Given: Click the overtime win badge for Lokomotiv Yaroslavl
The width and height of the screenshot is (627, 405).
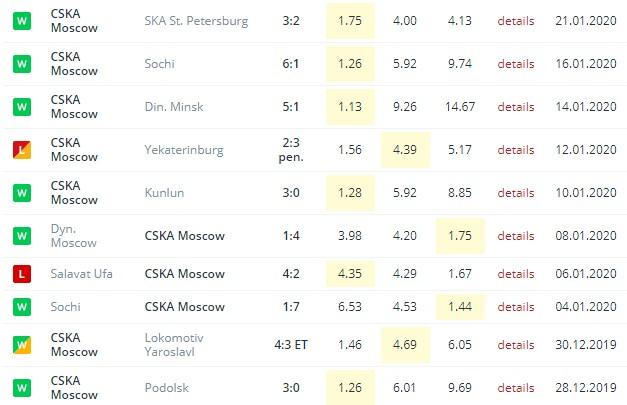Looking at the screenshot, I should (x=20, y=344).
